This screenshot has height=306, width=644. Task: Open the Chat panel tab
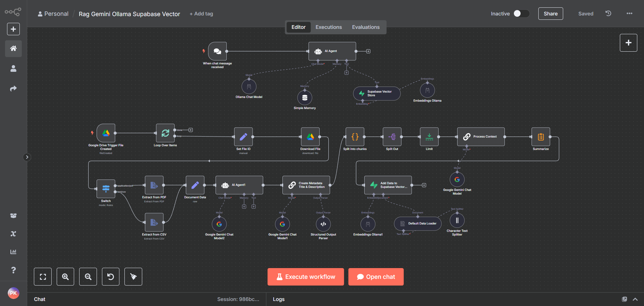pyautogui.click(x=40, y=299)
